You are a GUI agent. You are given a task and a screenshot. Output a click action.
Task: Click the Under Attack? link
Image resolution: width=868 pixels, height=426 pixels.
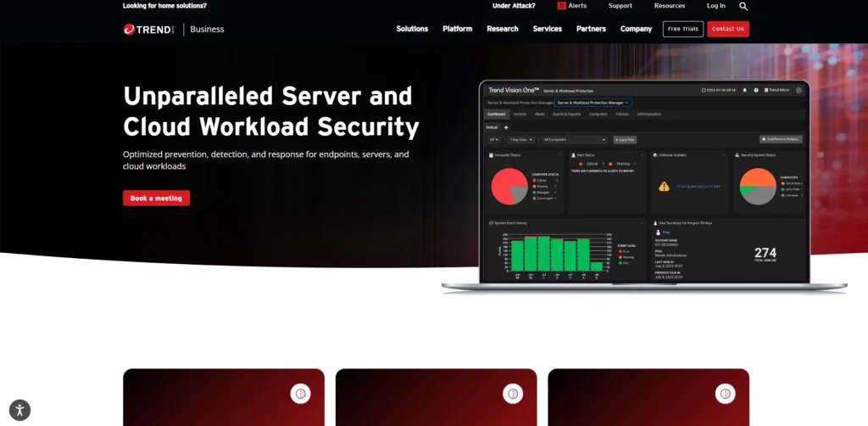[514, 6]
